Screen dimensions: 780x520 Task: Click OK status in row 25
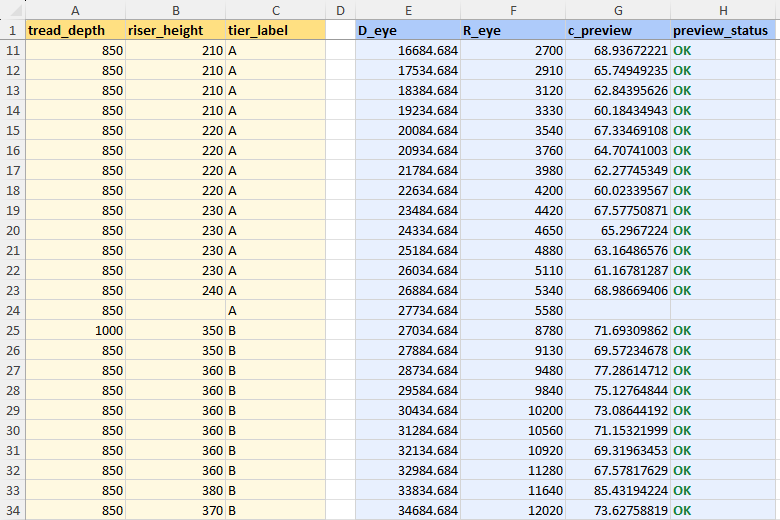tap(723, 330)
